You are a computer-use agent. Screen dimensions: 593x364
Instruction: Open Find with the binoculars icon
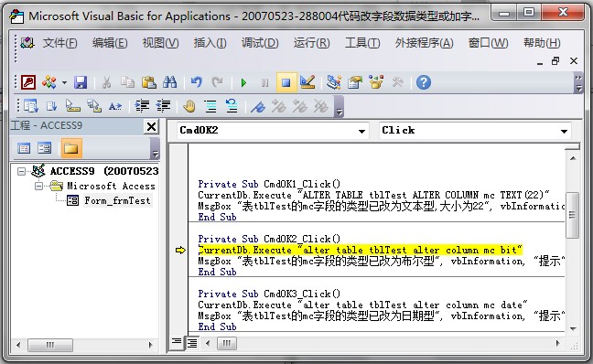tap(170, 82)
